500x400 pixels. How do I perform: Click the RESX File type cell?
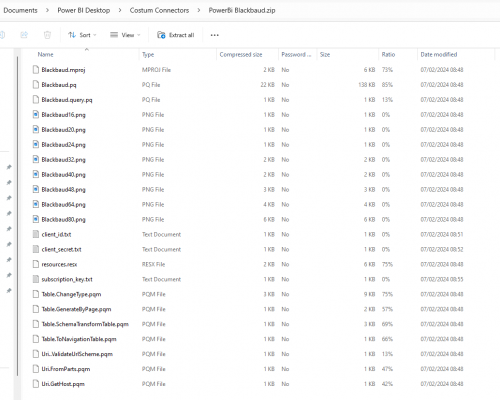tap(153, 264)
